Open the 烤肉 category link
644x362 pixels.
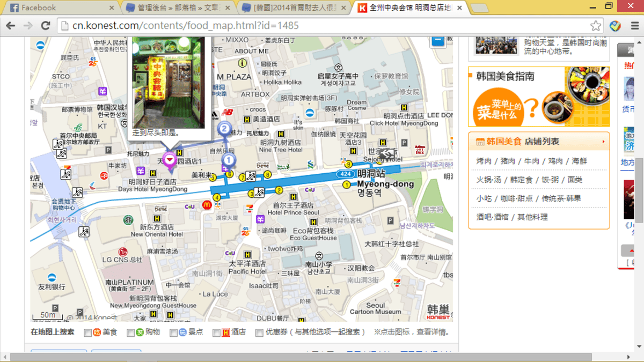coord(484,161)
